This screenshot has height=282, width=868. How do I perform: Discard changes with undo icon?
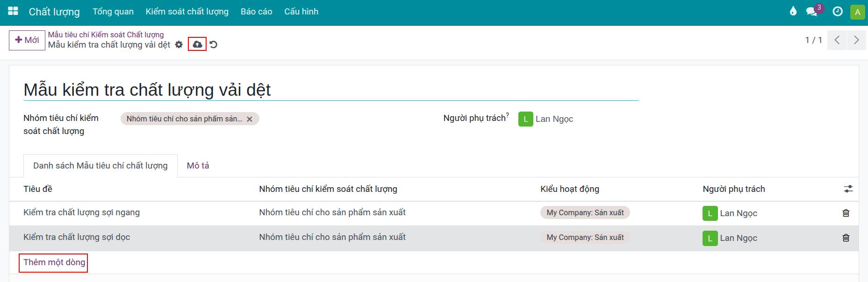(214, 45)
